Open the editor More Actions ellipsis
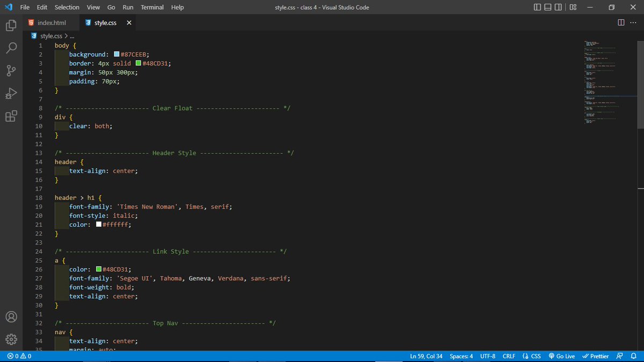The image size is (644, 362). 633,23
